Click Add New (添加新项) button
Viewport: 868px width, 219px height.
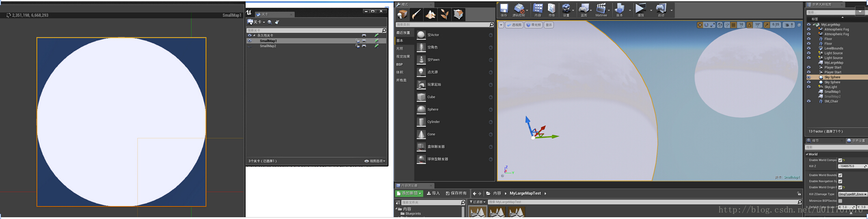[x=409, y=193]
